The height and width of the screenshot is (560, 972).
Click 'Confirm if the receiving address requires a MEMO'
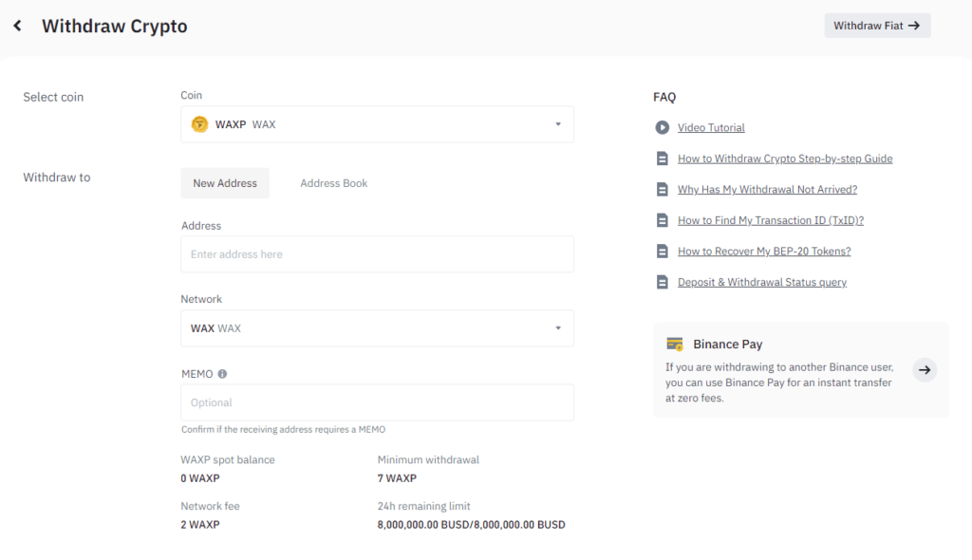[x=283, y=429]
